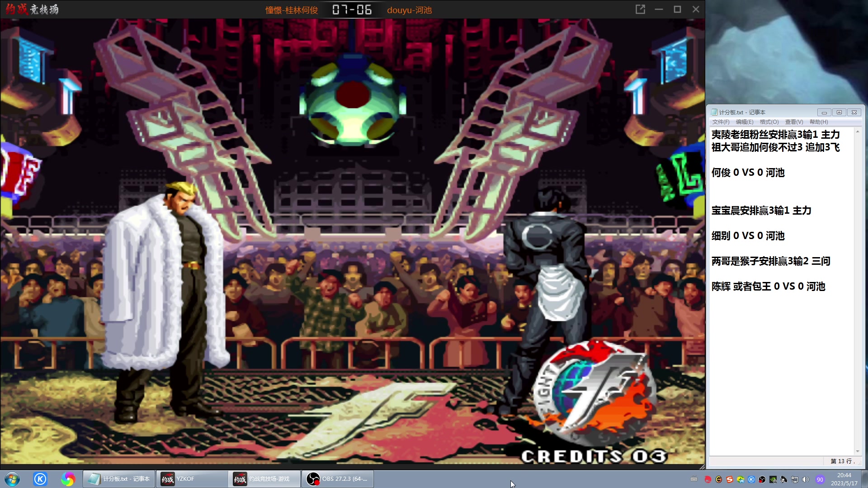Click the green gamepad tray icon

tap(741, 479)
